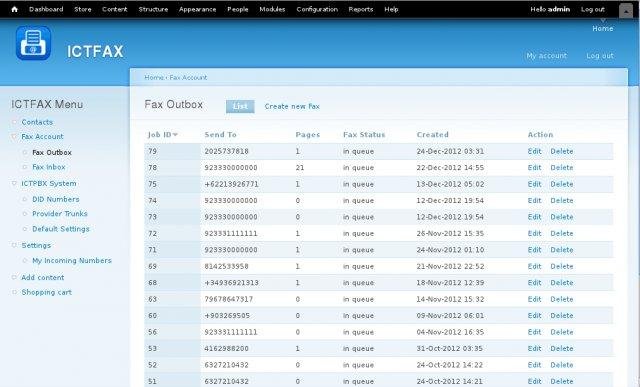Delete fax job 79
Image resolution: width=640 pixels, height=387 pixels.
point(562,151)
